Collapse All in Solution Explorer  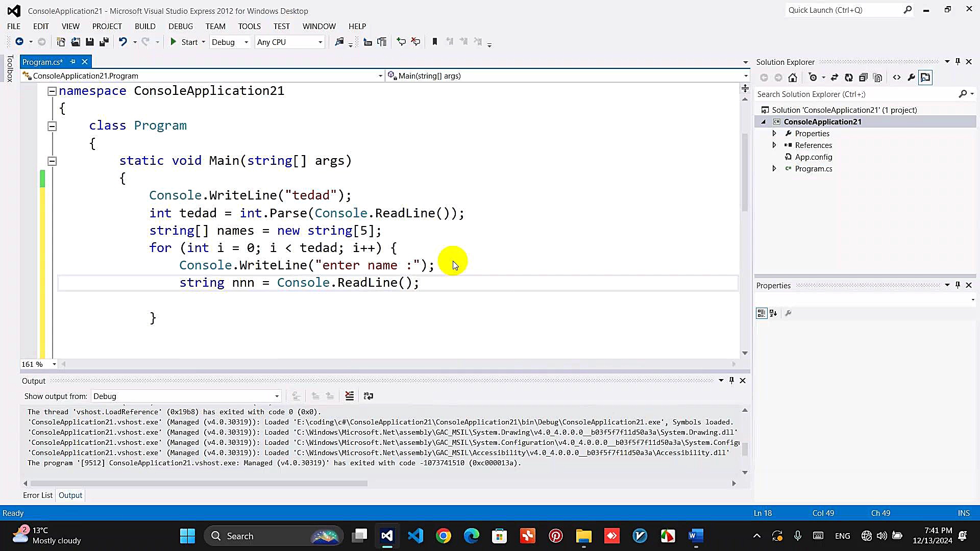click(863, 78)
